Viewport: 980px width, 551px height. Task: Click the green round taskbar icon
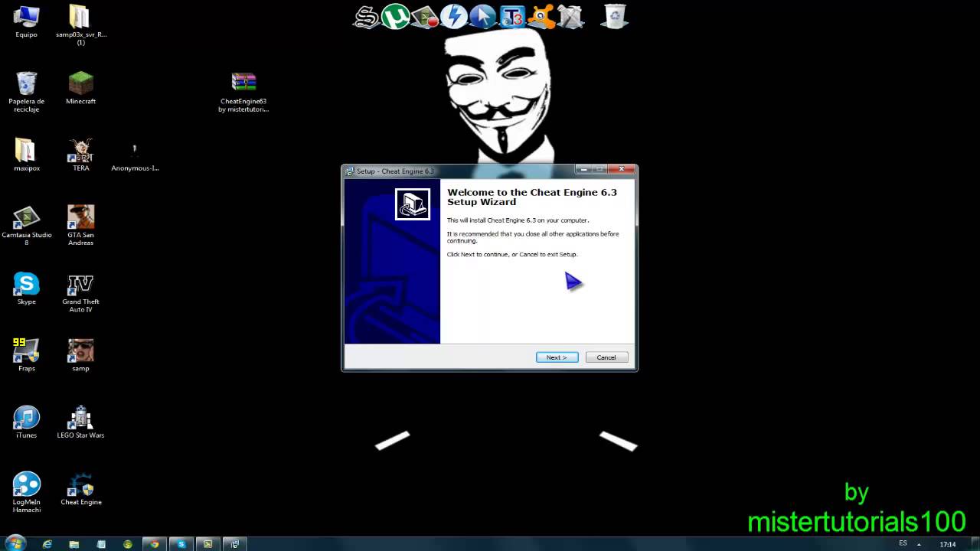(128, 544)
